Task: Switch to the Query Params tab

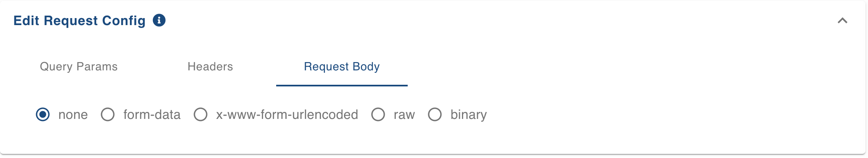Action: 78,67
